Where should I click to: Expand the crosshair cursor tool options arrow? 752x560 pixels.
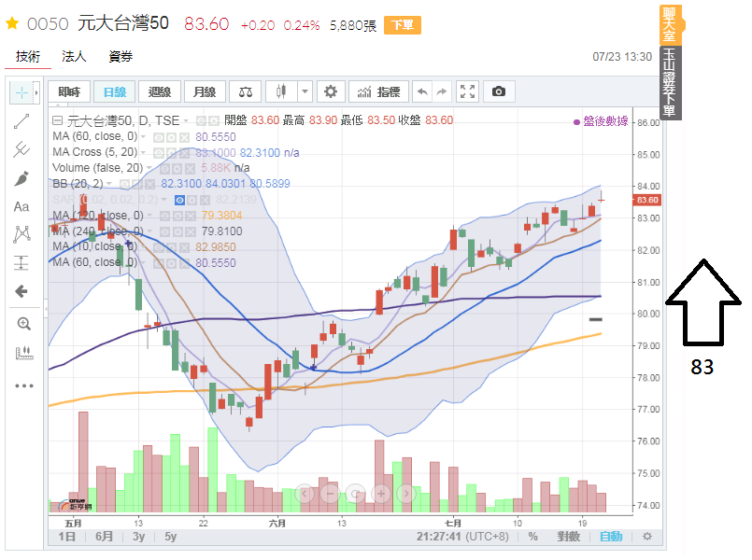pyautogui.click(x=36, y=92)
